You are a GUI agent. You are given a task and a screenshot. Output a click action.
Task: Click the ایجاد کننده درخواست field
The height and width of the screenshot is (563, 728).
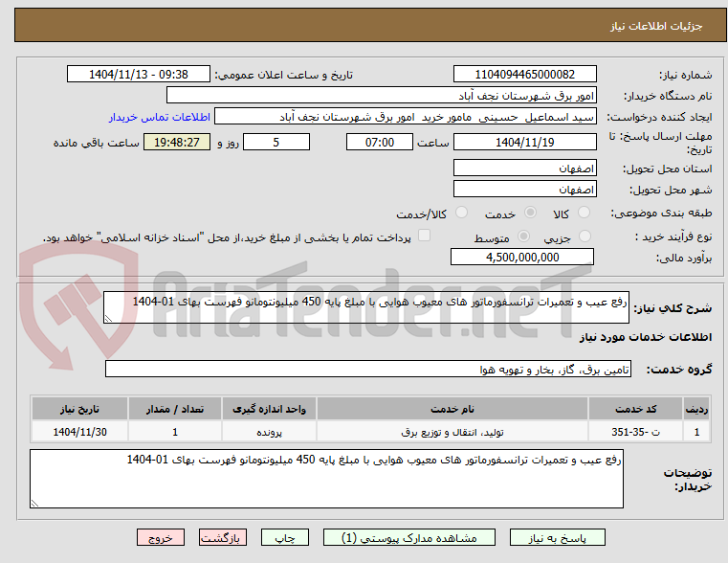406,117
